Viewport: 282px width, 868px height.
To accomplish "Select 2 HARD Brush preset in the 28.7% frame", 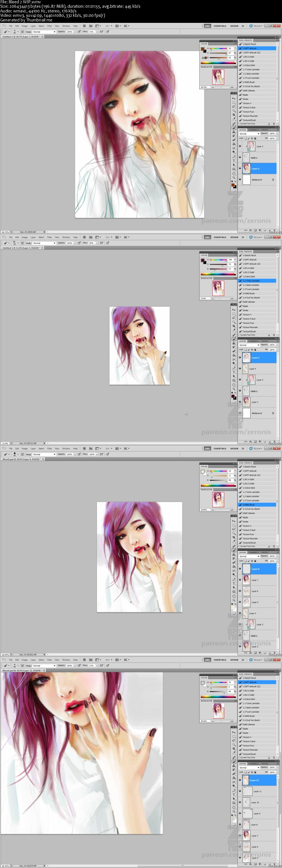I will pos(257,82).
